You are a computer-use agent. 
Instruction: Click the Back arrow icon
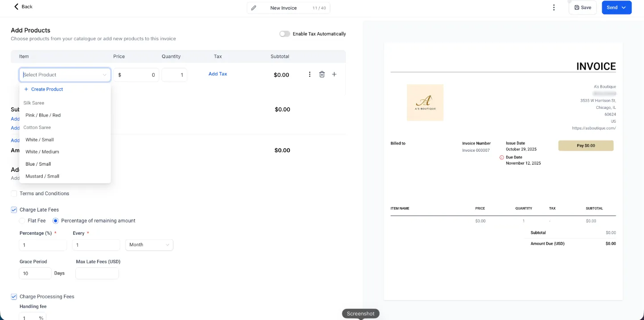click(x=16, y=7)
